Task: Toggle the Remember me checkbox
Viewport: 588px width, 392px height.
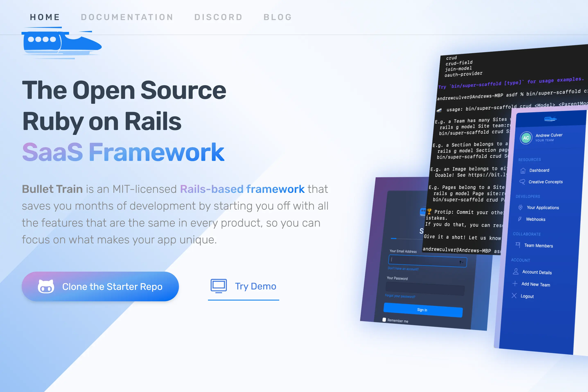Action: click(384, 320)
